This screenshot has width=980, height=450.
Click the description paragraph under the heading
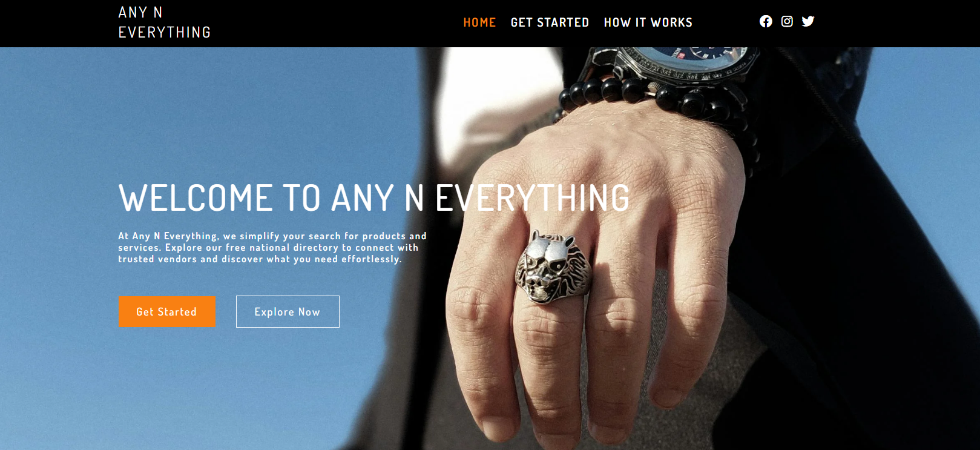(272, 247)
